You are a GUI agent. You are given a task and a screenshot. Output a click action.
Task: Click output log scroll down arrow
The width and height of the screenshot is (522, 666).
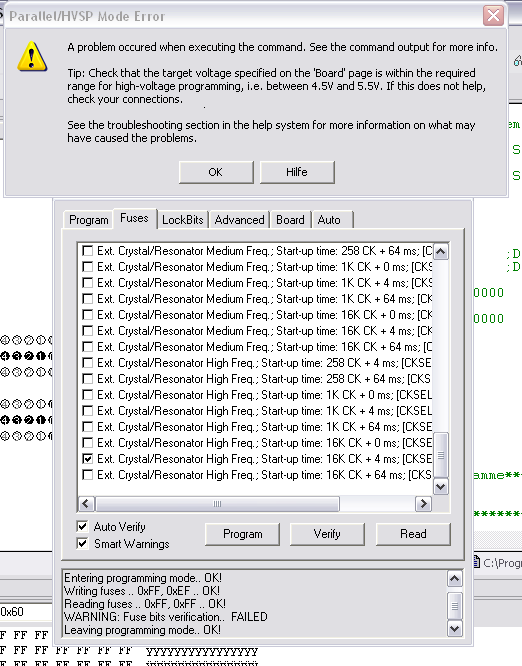click(454, 629)
